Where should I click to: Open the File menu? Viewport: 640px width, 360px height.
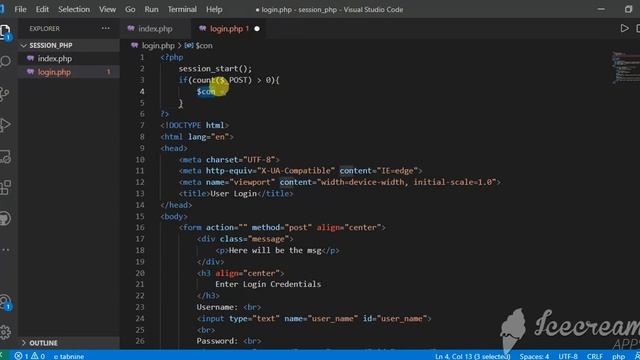tap(20, 9)
